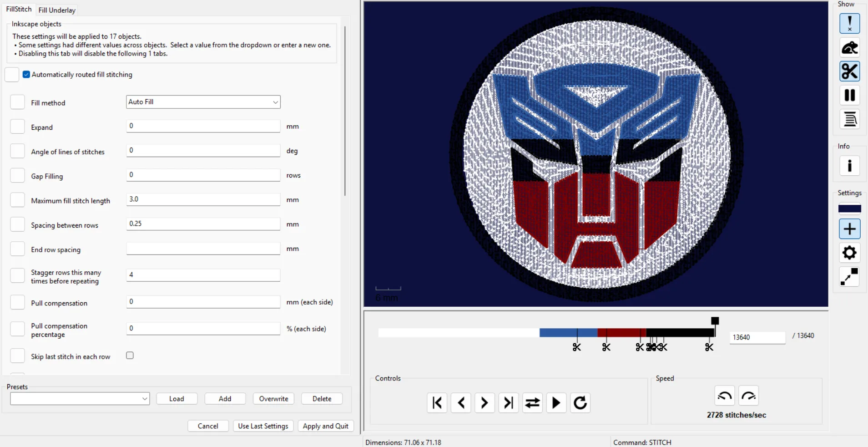Toggle the square box beside Stagger rows

click(17, 276)
